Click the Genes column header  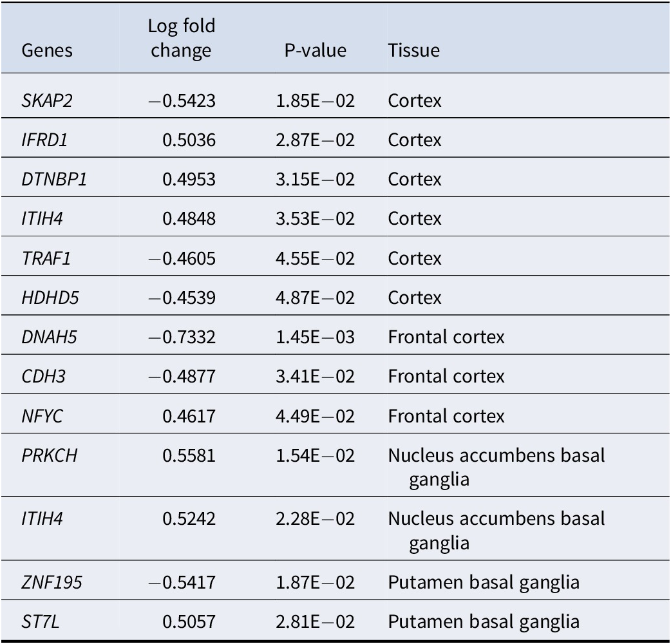pyautogui.click(x=47, y=50)
